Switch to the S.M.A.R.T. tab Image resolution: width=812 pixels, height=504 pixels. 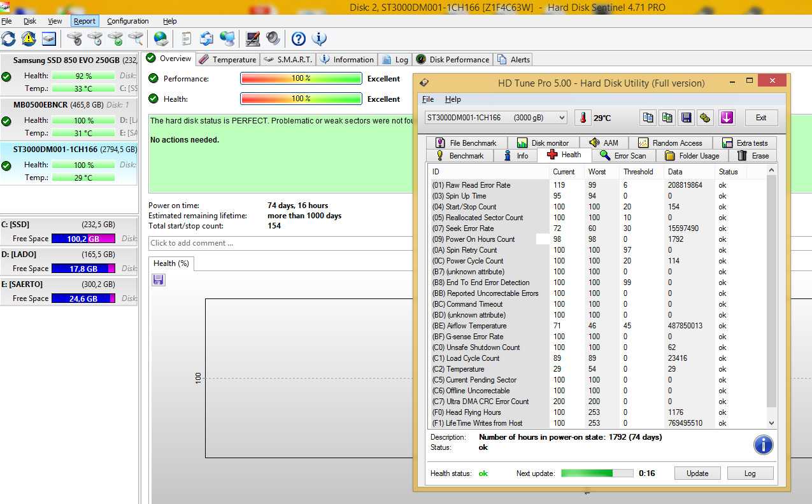coord(288,59)
